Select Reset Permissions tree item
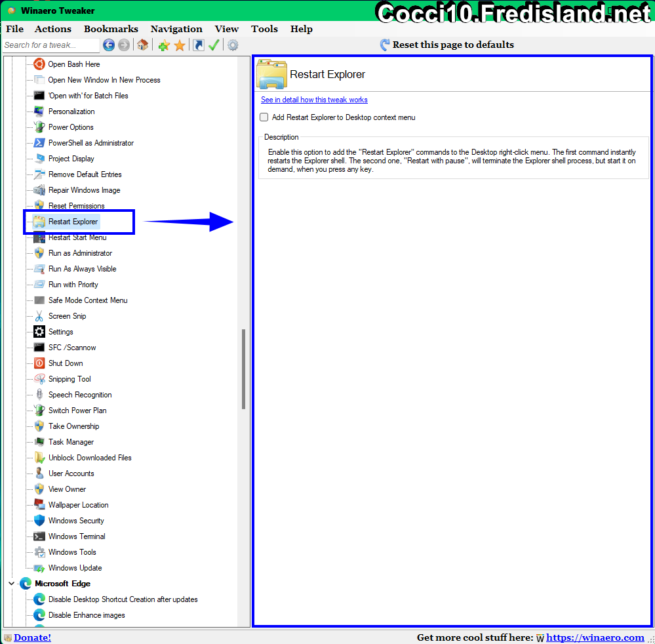This screenshot has width=655, height=644. 77,206
